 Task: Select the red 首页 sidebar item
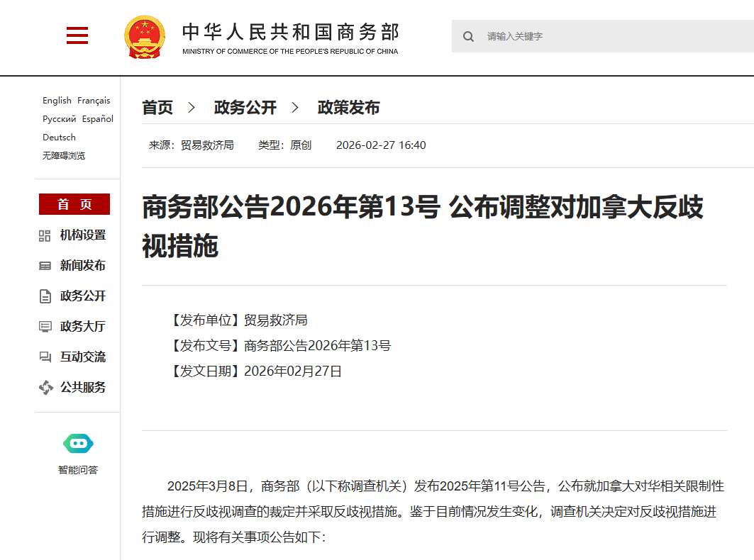[74, 204]
